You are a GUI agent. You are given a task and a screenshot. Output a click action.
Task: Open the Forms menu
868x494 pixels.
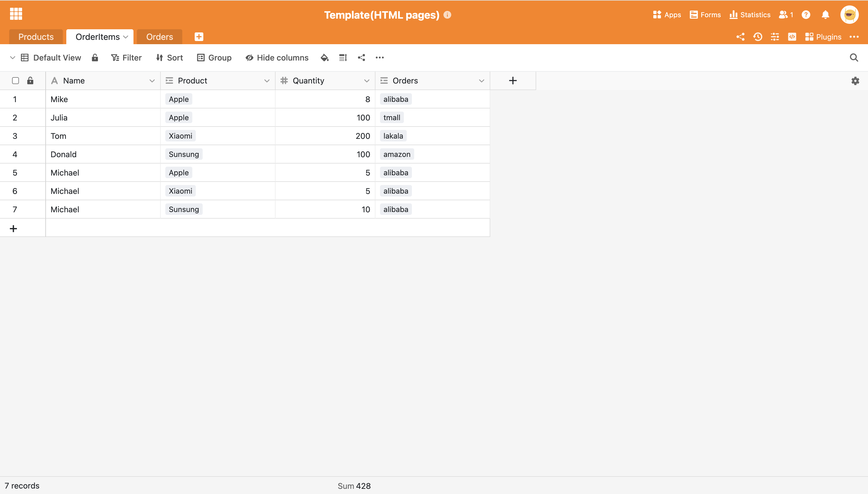coord(705,15)
